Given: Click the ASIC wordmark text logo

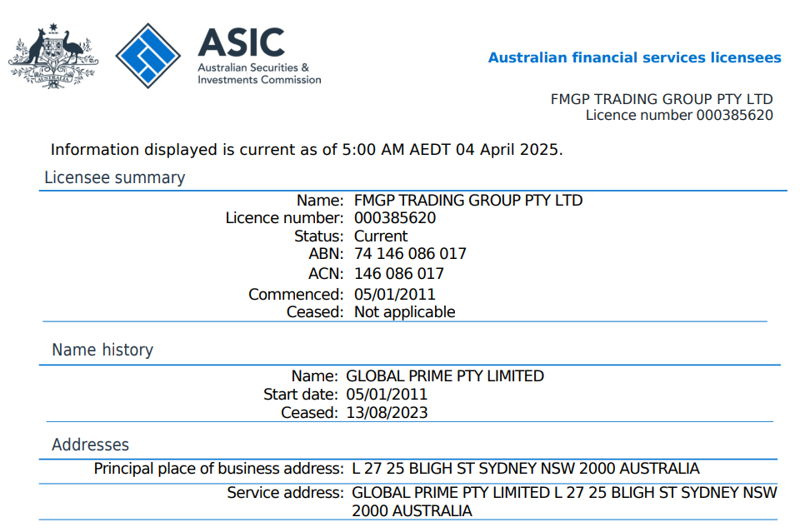Looking at the screenshot, I should pyautogui.click(x=240, y=42).
